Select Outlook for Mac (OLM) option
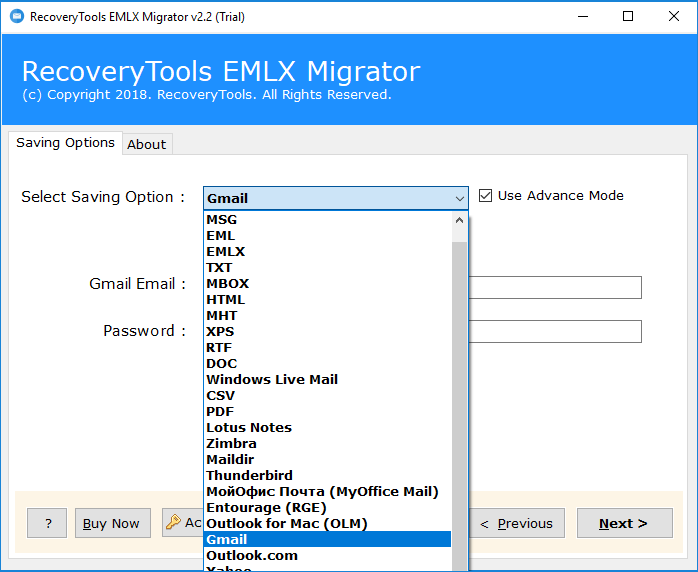Viewport: 698px width, 572px height. coord(328,524)
